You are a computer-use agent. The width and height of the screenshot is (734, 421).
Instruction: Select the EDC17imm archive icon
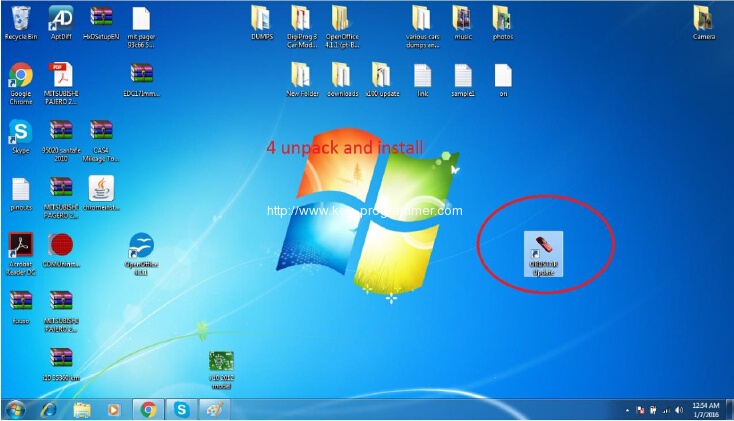(141, 80)
